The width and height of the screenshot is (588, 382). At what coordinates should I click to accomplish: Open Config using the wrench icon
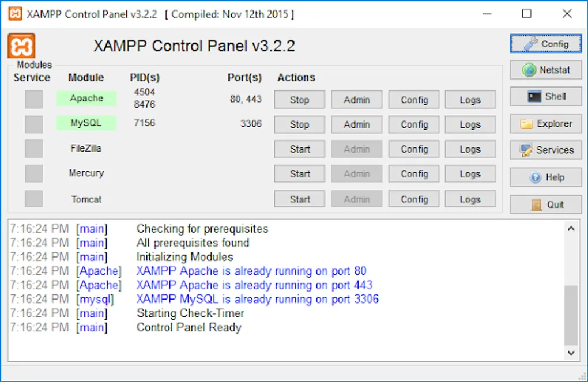pos(544,43)
